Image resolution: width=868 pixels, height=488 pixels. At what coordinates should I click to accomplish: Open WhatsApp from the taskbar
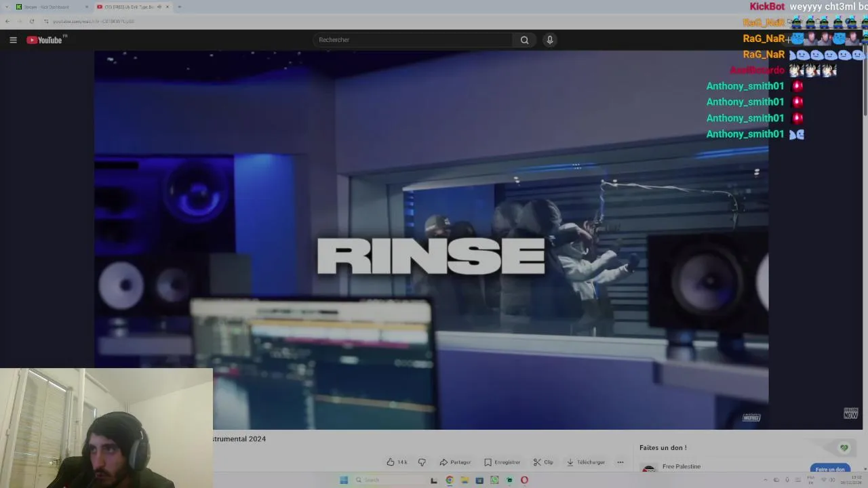click(494, 480)
